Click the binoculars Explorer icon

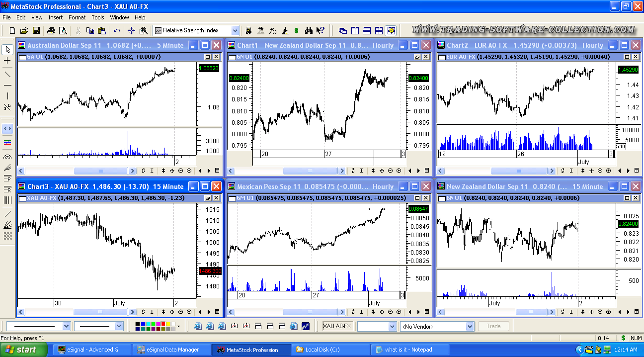coord(309,30)
